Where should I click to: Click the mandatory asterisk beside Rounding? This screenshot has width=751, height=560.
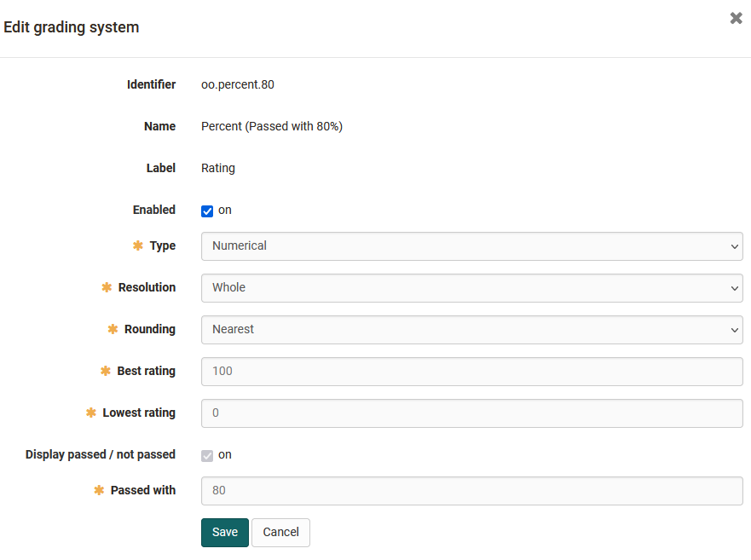pos(113,329)
